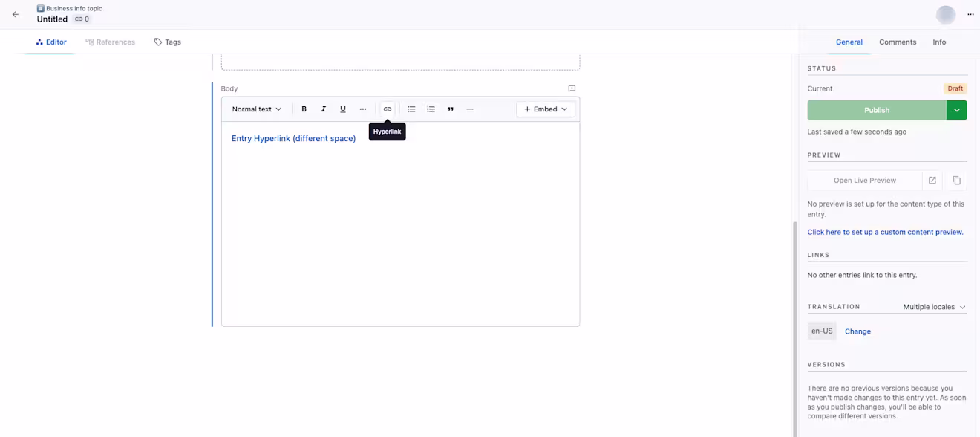The width and height of the screenshot is (980, 437).
Task: Click the Publish button
Action: (x=877, y=110)
